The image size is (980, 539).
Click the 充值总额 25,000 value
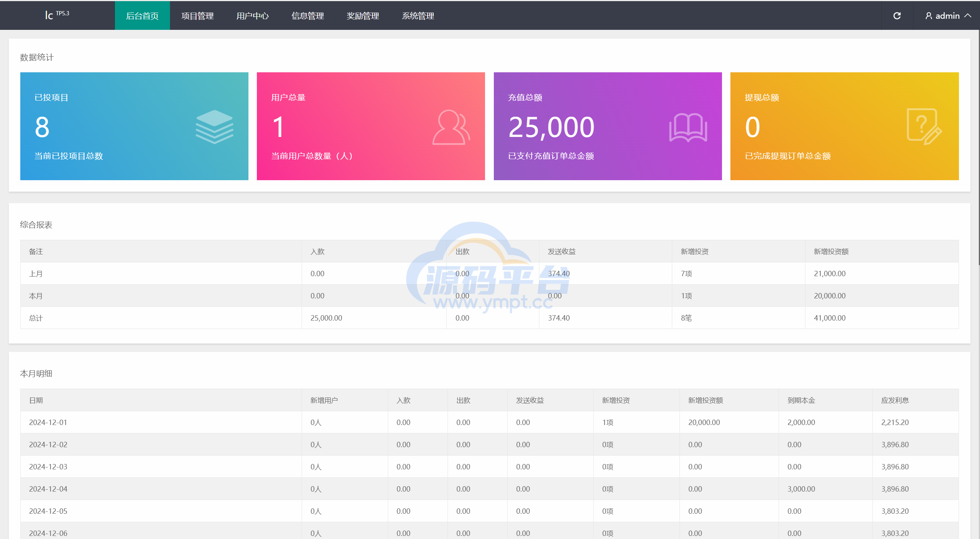tap(551, 127)
